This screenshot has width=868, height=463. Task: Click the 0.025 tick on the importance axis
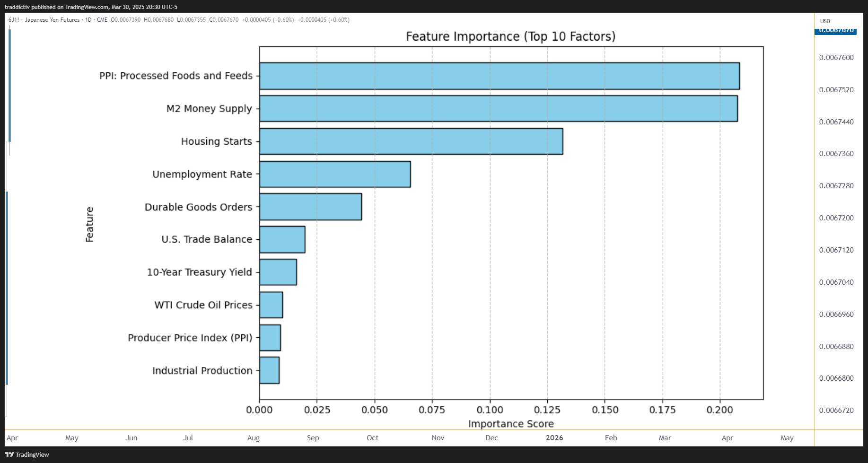click(x=317, y=410)
